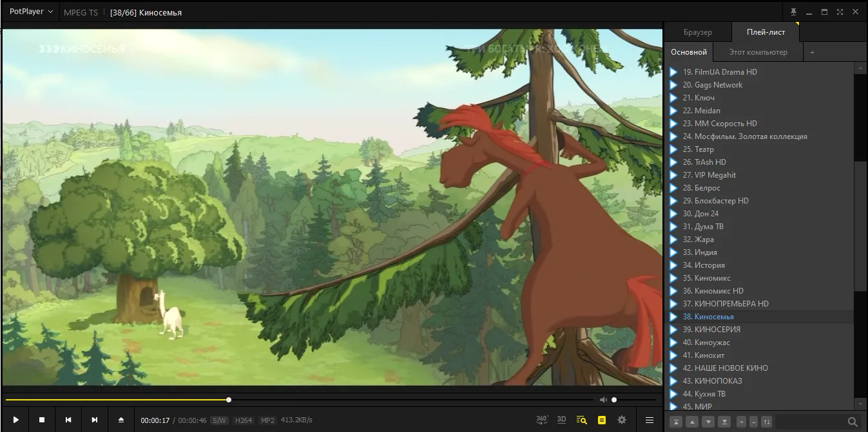Click the play icon beside 34. История
The image size is (868, 432).
point(673,265)
